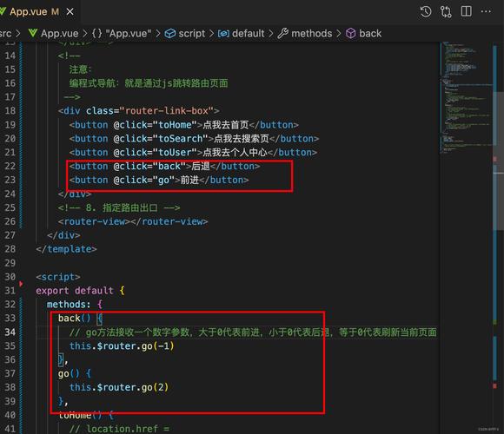Viewport: 504px width, 434px height.
Task: Click the default breadcrumb
Action: tap(248, 33)
